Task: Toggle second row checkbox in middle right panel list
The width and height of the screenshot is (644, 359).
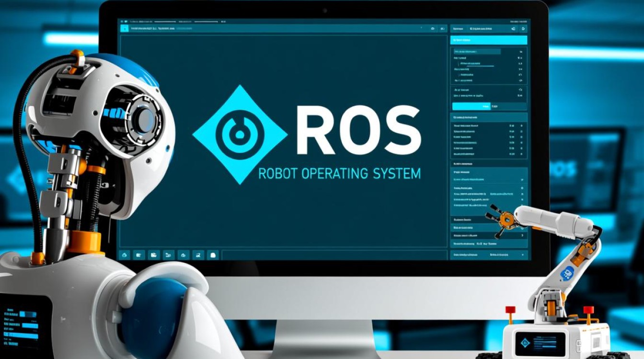Action: pos(520,131)
